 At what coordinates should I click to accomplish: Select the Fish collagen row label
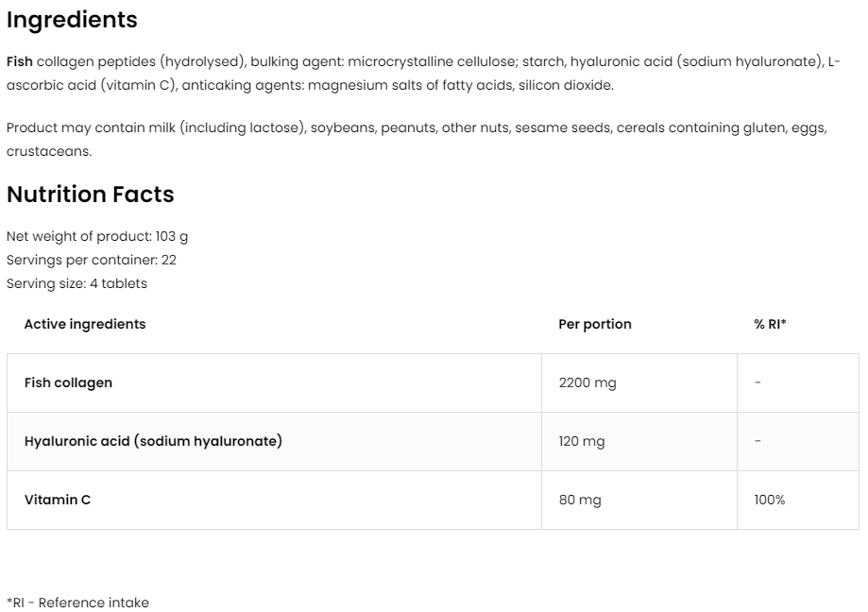[68, 382]
